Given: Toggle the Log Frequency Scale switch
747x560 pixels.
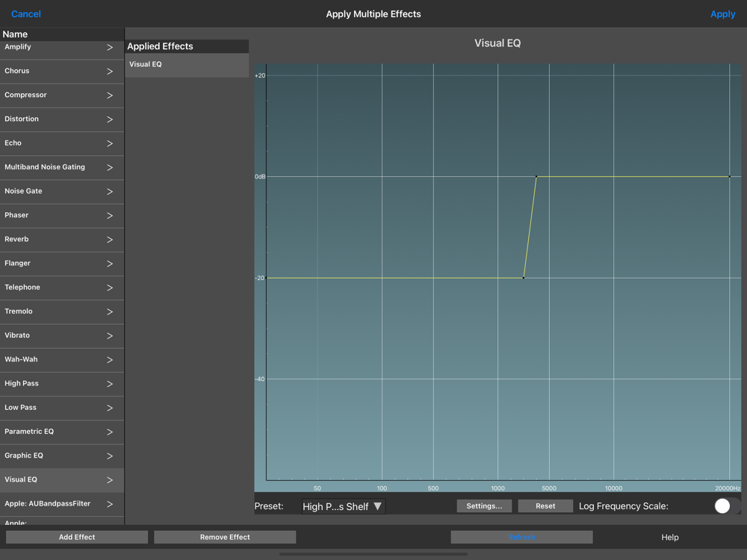Looking at the screenshot, I should [x=727, y=505].
